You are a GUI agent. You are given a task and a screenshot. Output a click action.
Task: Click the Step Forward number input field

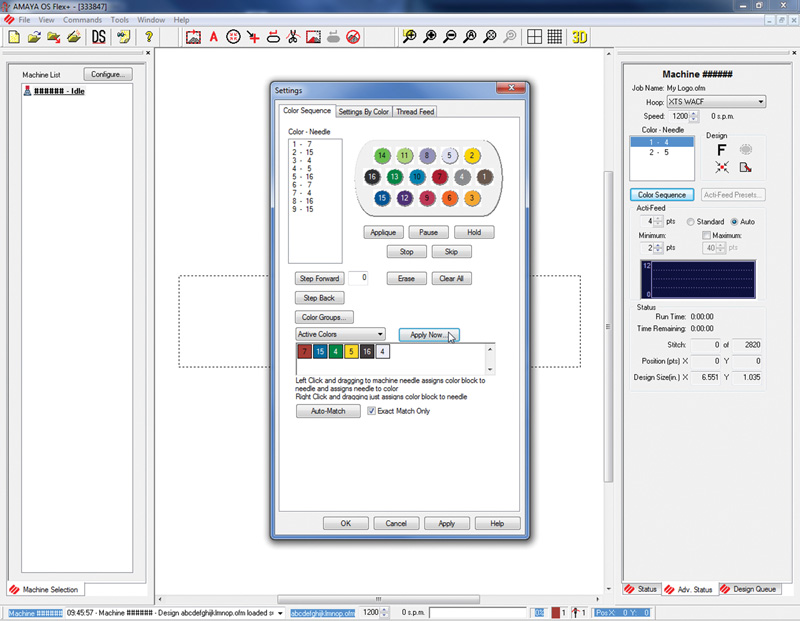point(358,278)
